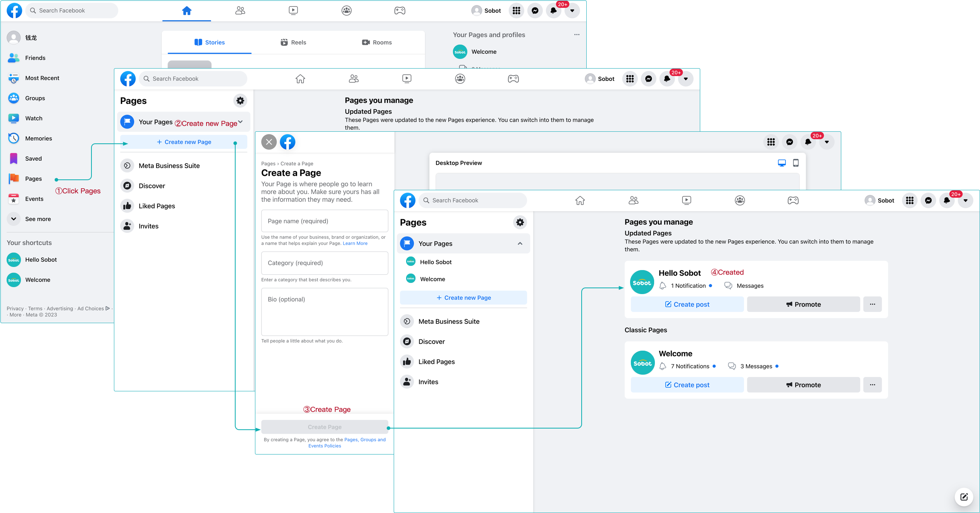
Task: Click Create post for Hello Sobot
Action: coord(687,304)
